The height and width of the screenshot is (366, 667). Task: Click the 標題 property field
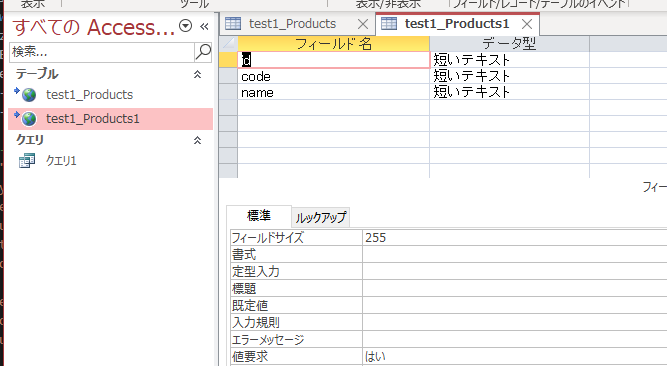(515, 289)
